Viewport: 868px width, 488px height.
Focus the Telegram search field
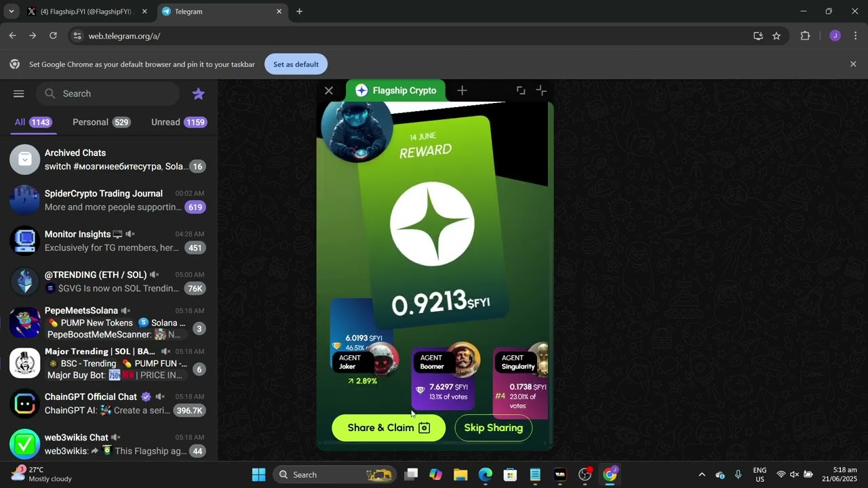pos(108,94)
